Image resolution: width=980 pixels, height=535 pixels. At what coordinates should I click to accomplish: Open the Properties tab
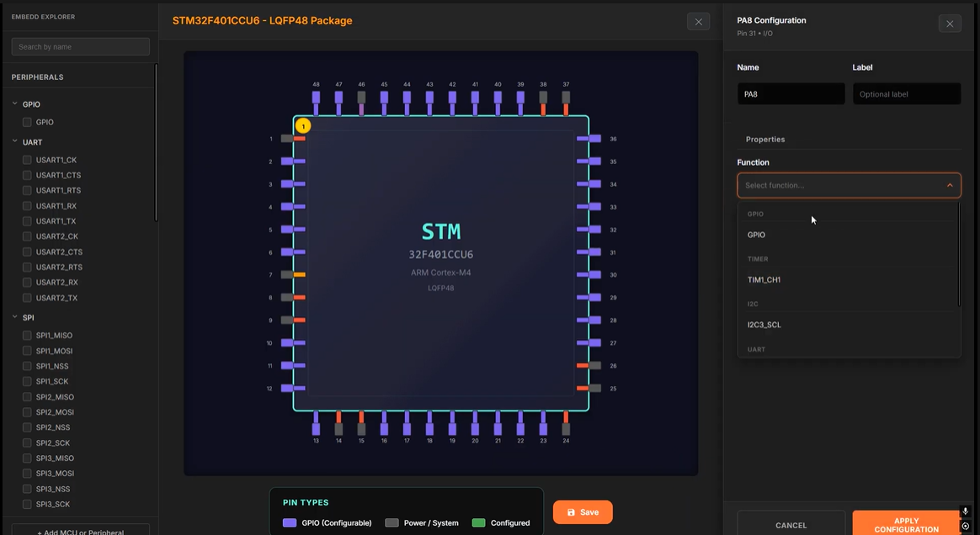coord(765,139)
